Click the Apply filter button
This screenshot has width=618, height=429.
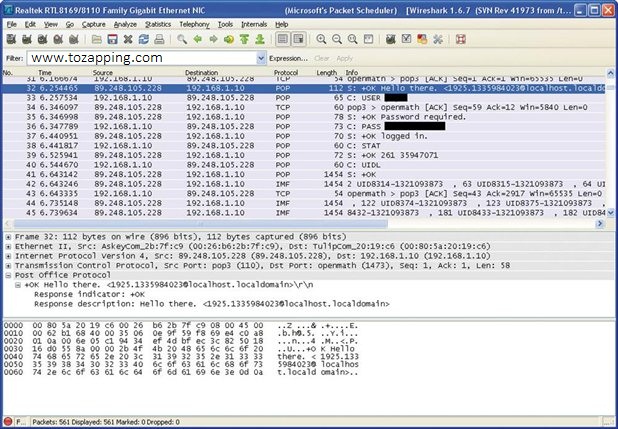point(344,58)
